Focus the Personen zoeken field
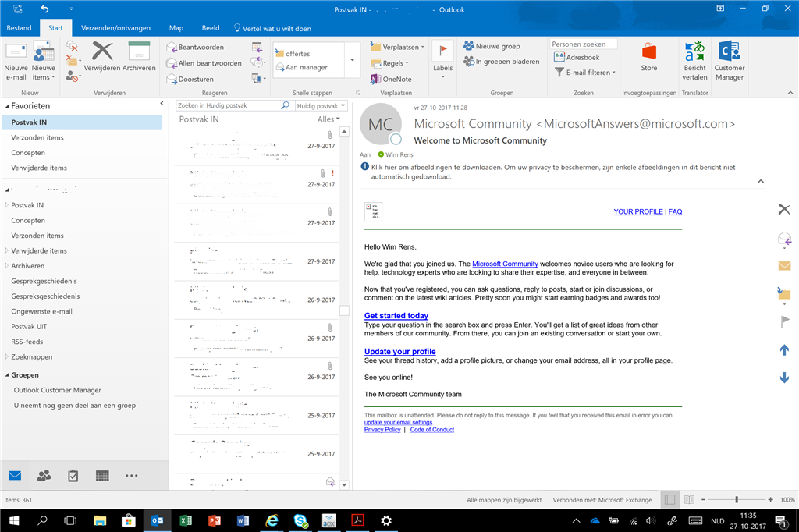This screenshot has width=799, height=532. pos(584,44)
